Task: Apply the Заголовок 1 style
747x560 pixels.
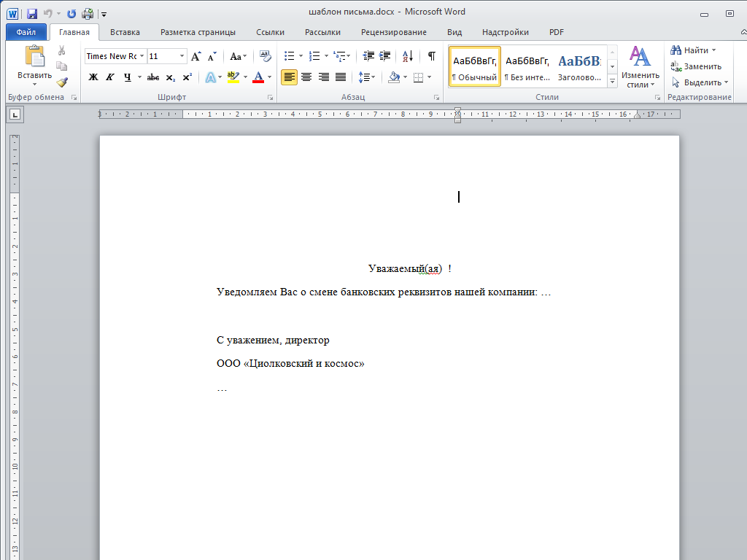Action: point(579,66)
